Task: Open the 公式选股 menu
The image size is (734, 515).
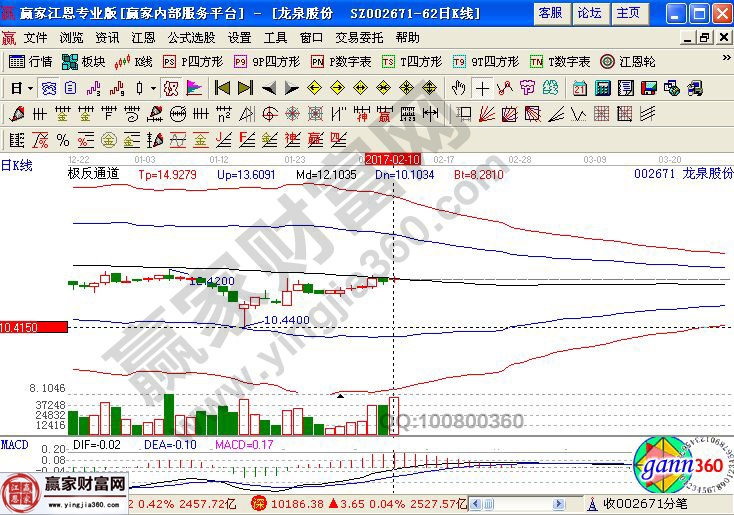Action: [190, 38]
